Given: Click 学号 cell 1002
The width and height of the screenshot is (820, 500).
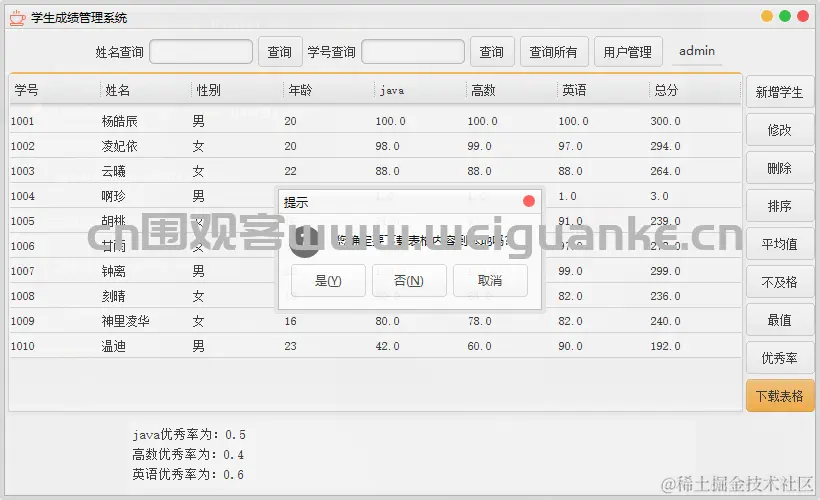Looking at the screenshot, I should point(22,146).
